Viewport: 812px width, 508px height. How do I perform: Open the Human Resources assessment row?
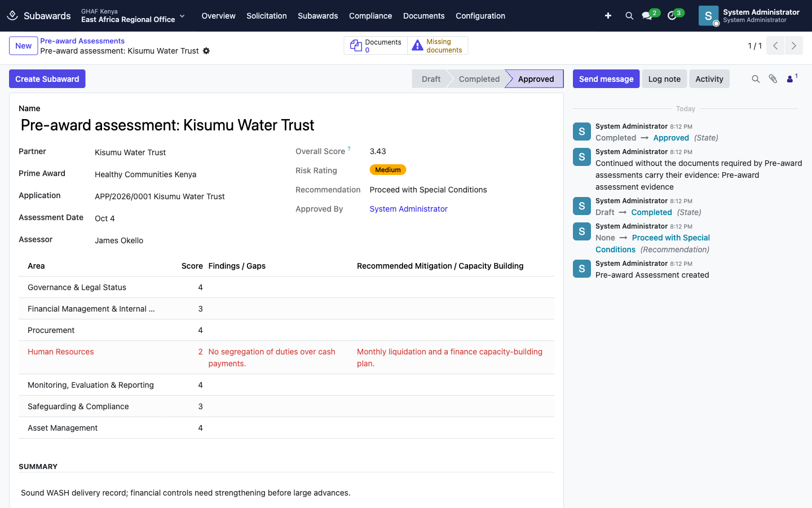click(x=286, y=357)
